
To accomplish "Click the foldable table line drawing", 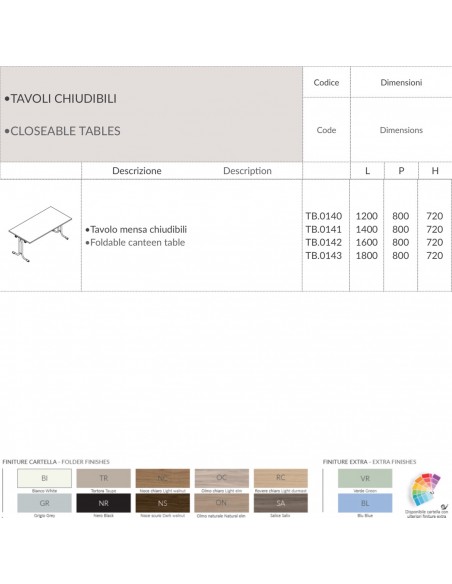I will click(40, 235).
